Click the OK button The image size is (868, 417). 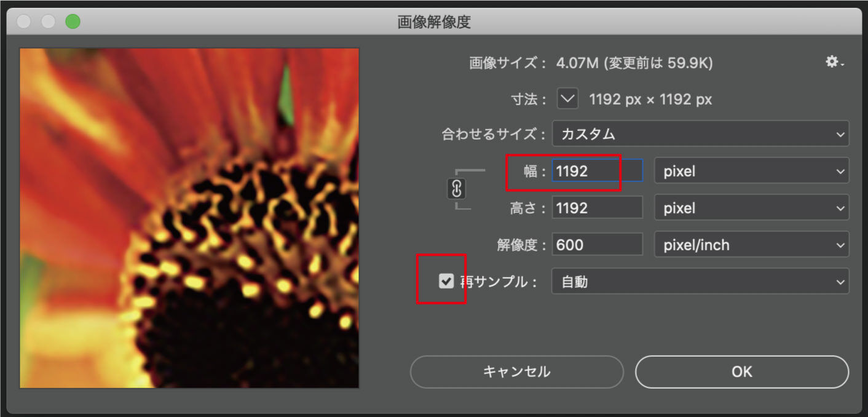[x=742, y=371]
